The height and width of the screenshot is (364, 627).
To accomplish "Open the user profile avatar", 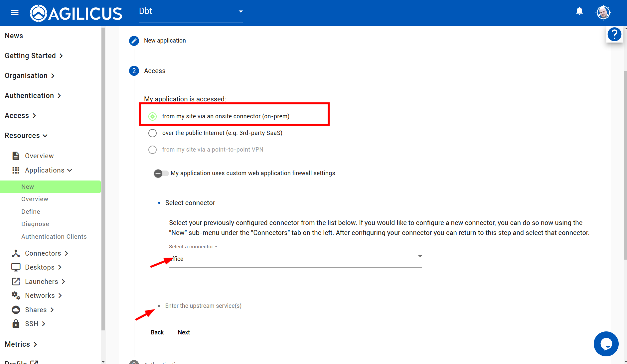I will coord(603,13).
